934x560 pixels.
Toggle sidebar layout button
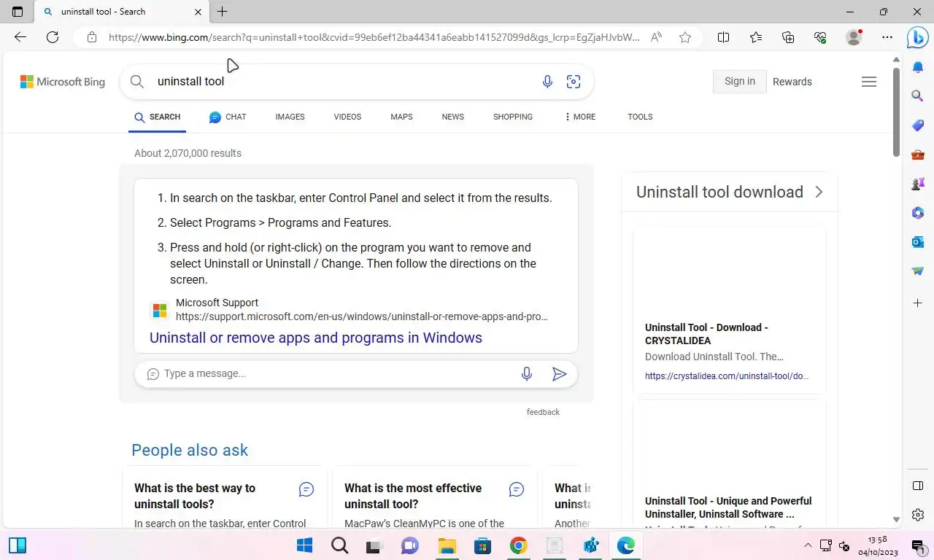pyautogui.click(x=918, y=486)
